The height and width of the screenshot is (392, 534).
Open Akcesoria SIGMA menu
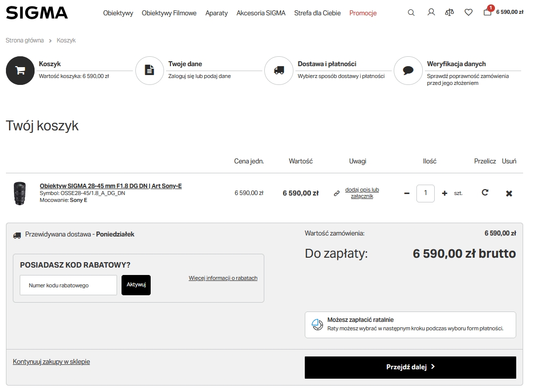[261, 13]
